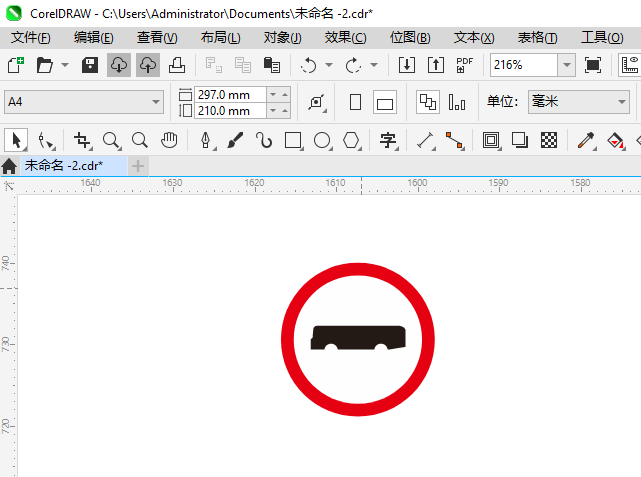Image resolution: width=641 pixels, height=477 pixels.
Task: Select the Polygon tool
Action: [x=352, y=141]
